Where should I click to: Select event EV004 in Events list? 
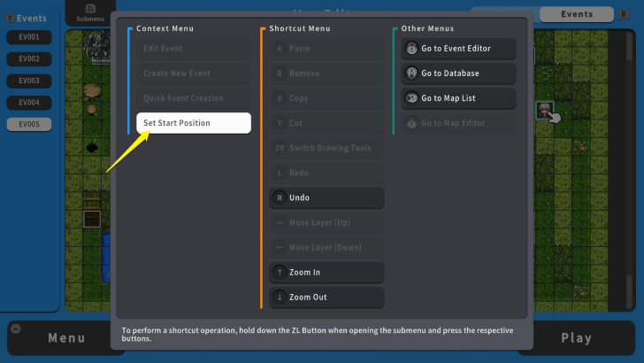[29, 103]
